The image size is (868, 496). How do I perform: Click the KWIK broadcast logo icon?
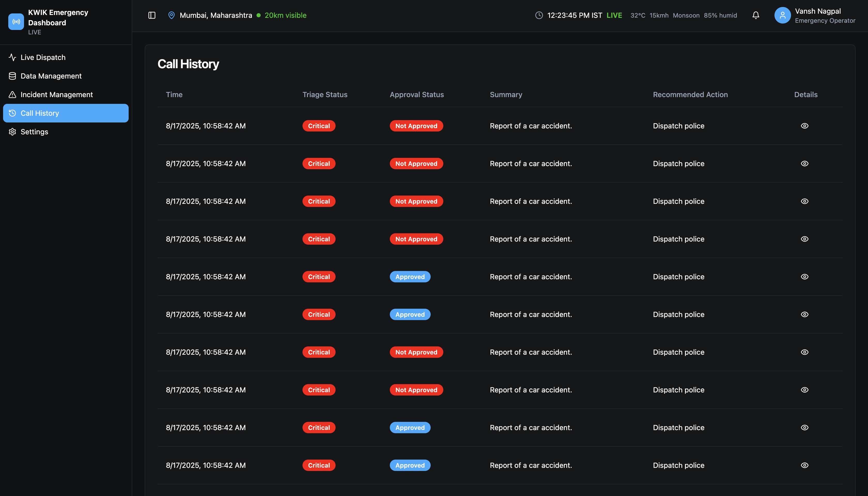click(16, 22)
